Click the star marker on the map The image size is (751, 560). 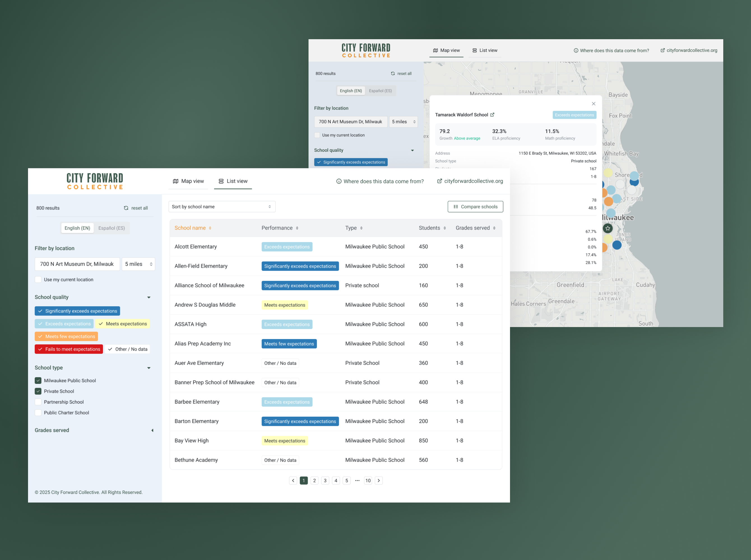click(608, 228)
